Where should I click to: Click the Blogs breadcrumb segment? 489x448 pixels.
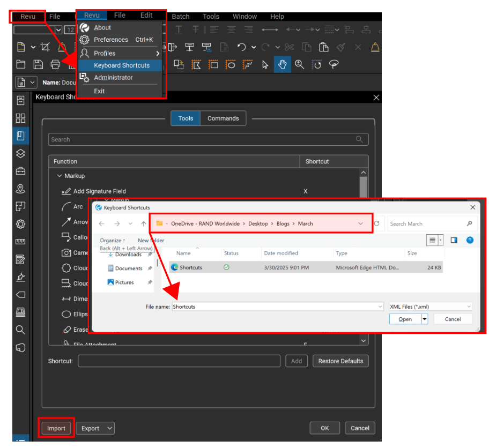click(x=283, y=223)
